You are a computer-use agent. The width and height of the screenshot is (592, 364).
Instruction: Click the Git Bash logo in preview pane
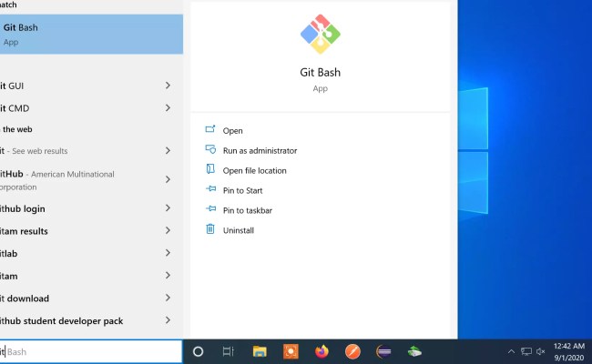(321, 35)
